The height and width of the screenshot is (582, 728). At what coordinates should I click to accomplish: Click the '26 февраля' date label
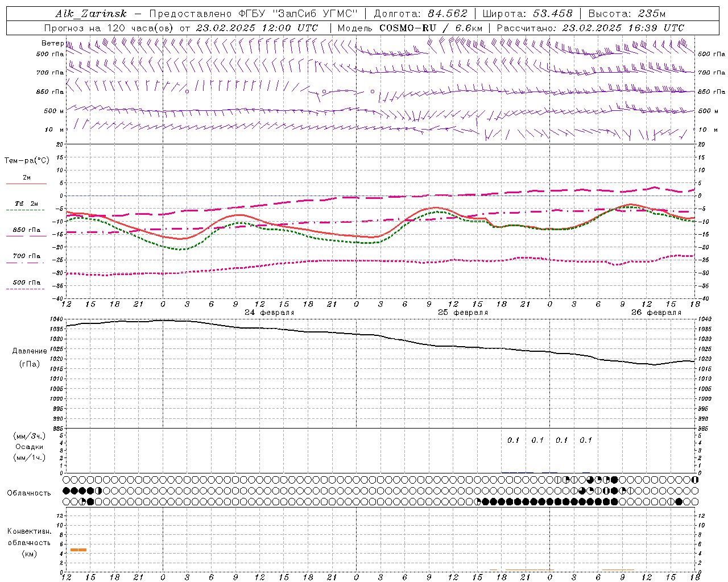656,313
